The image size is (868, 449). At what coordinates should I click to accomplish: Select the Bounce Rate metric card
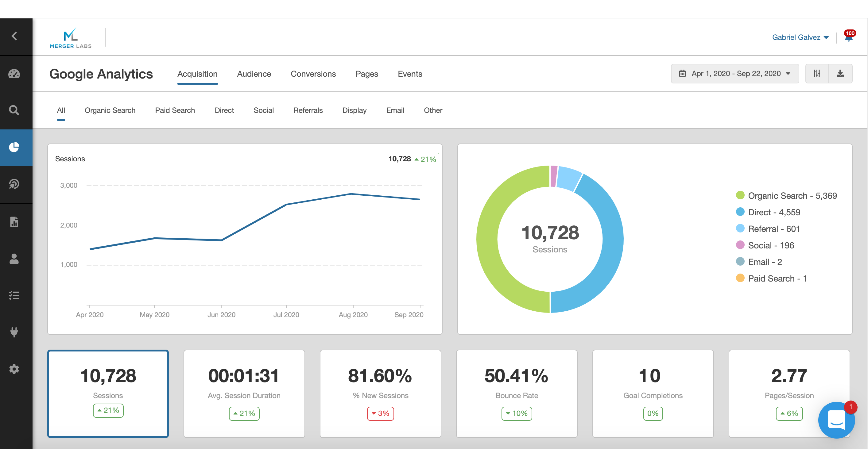pos(517,393)
